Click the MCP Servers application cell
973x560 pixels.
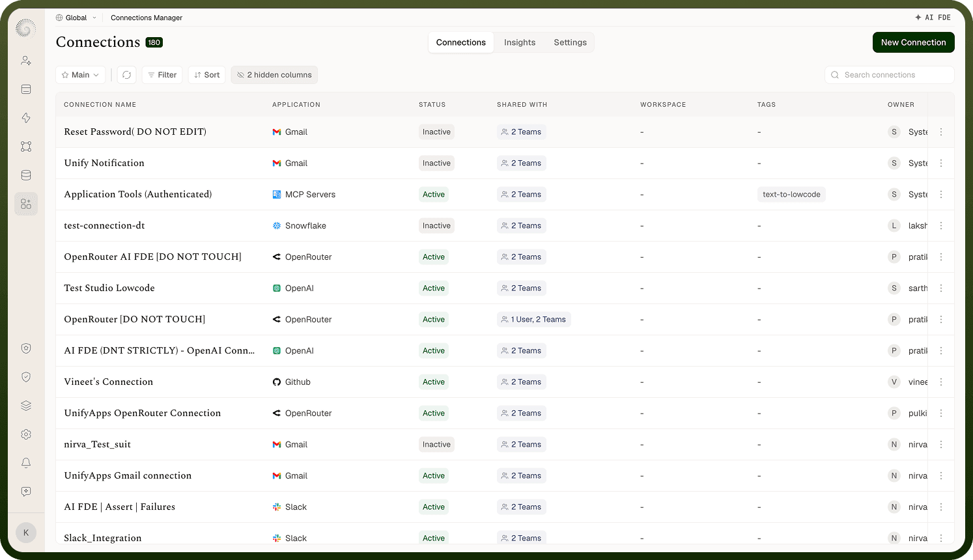click(x=304, y=195)
